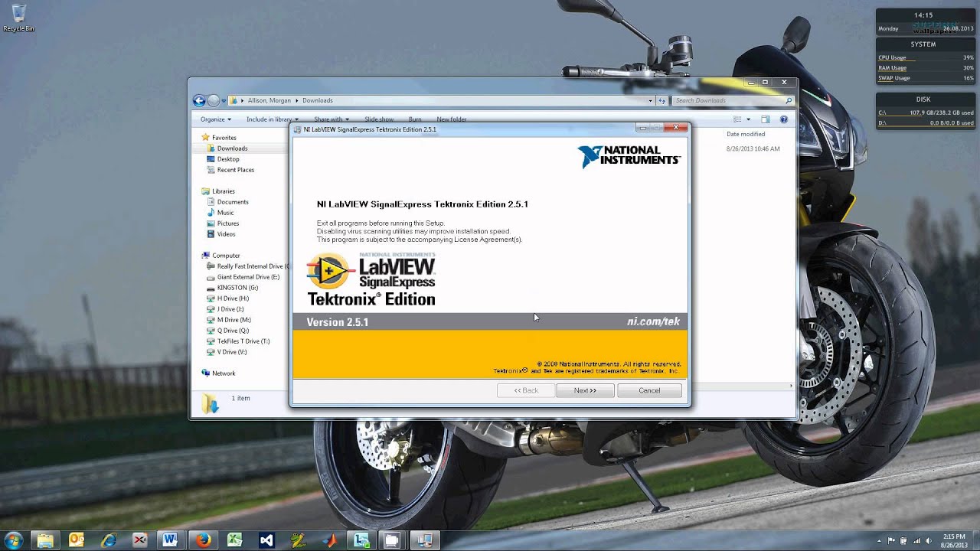Open Firefox from taskbar
Image resolution: width=980 pixels, height=551 pixels.
click(203, 540)
